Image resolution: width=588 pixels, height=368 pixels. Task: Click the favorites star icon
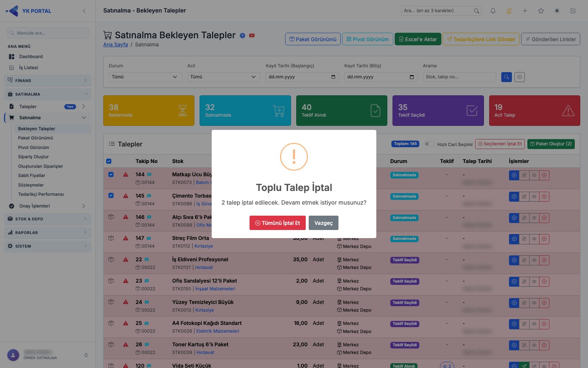coord(541,11)
